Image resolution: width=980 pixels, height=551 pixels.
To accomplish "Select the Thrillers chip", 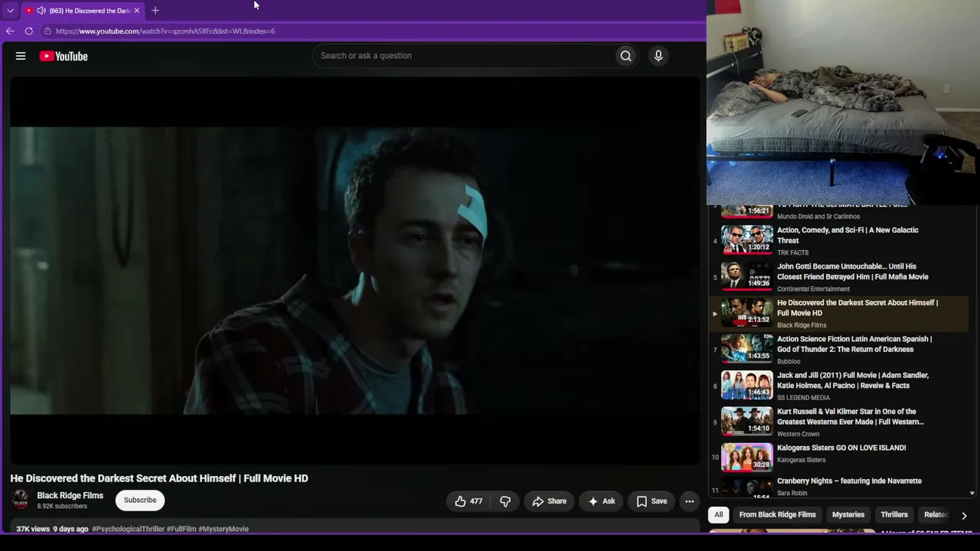I will (x=894, y=515).
